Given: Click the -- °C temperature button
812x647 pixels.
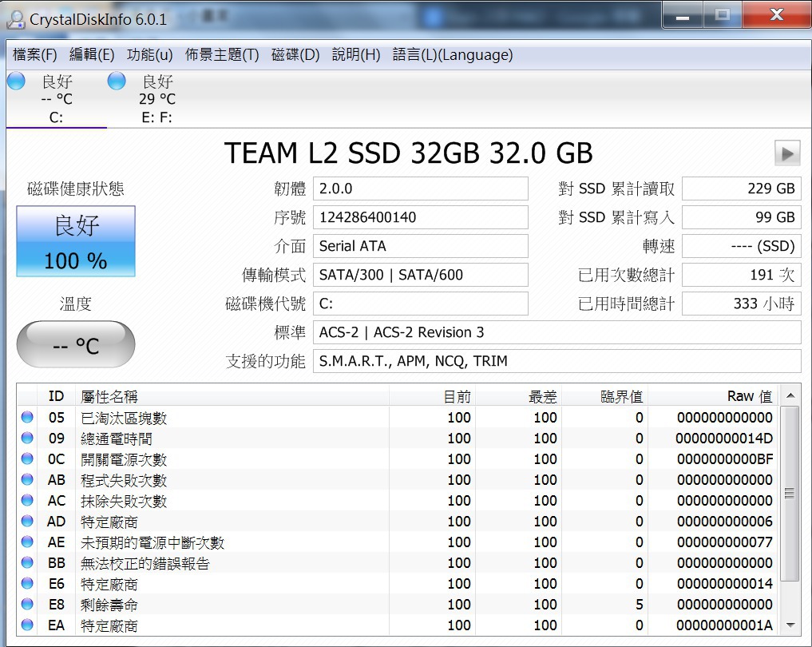Looking at the screenshot, I should point(76,344).
